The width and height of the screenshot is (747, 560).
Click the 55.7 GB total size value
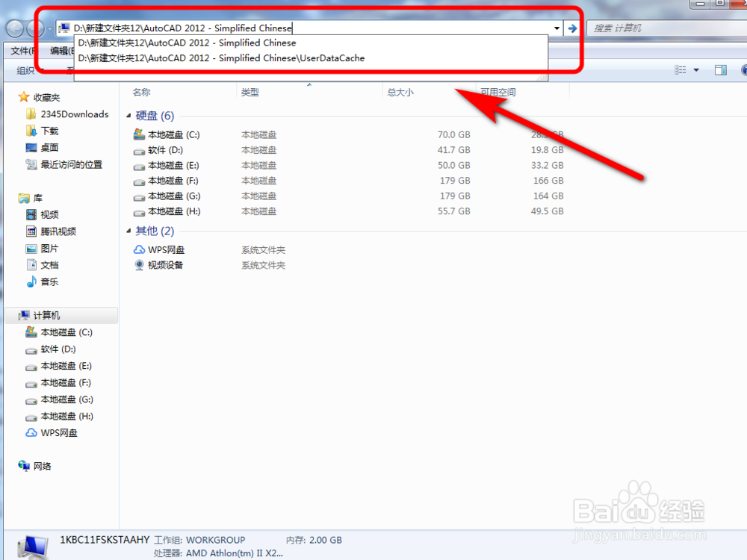(x=453, y=211)
